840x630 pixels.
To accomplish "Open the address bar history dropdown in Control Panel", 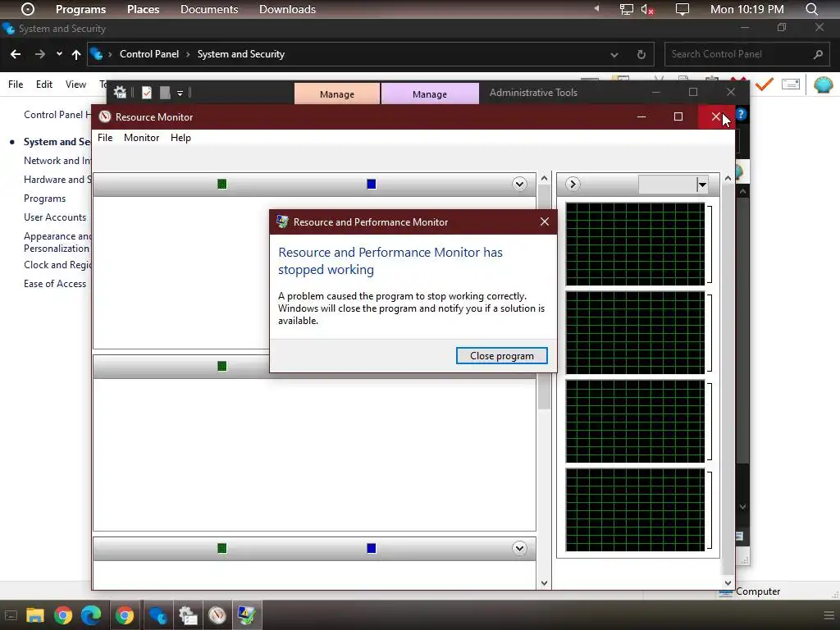I will coord(614,54).
